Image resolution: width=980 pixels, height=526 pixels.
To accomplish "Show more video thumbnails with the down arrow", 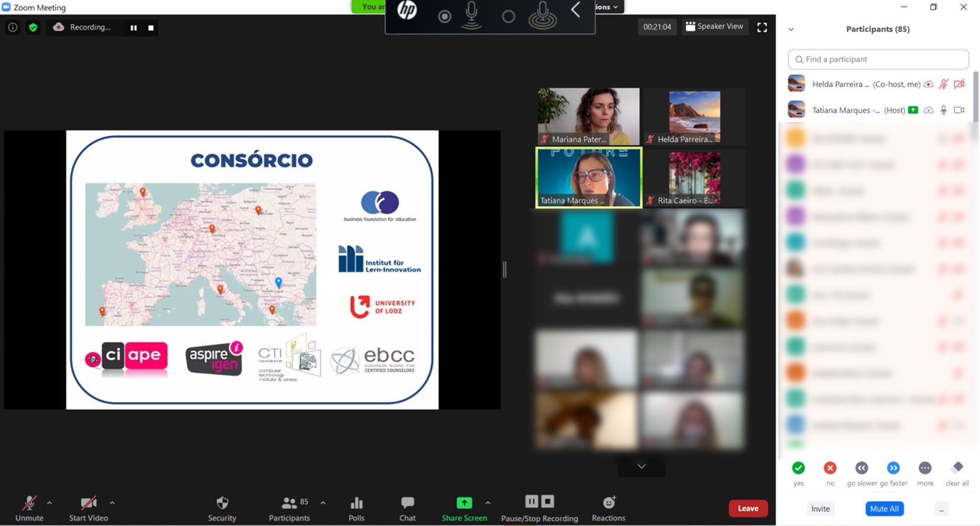I will pos(641,467).
